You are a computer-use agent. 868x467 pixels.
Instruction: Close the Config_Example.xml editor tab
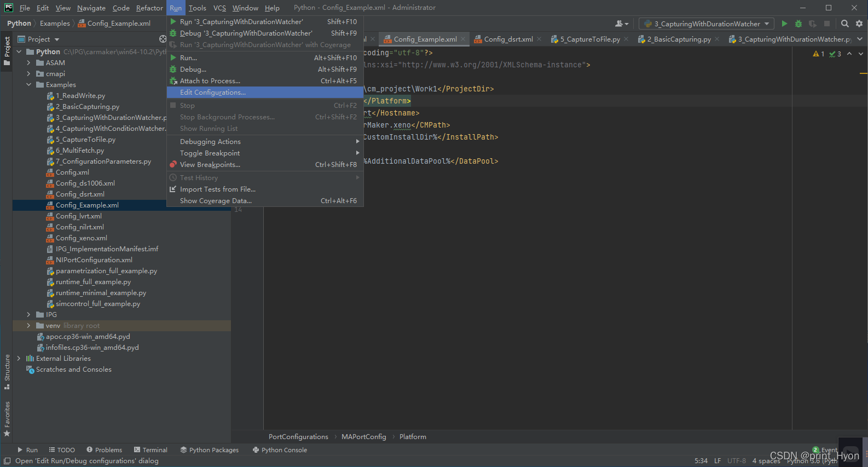point(463,39)
